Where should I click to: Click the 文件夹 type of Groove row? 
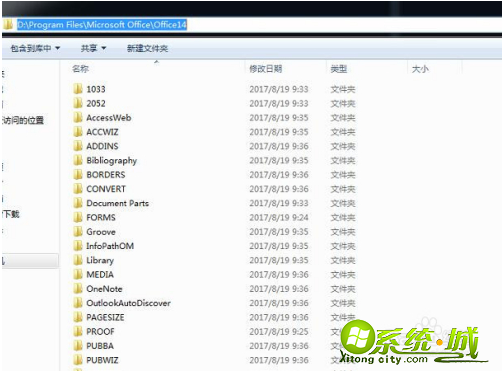tap(343, 232)
